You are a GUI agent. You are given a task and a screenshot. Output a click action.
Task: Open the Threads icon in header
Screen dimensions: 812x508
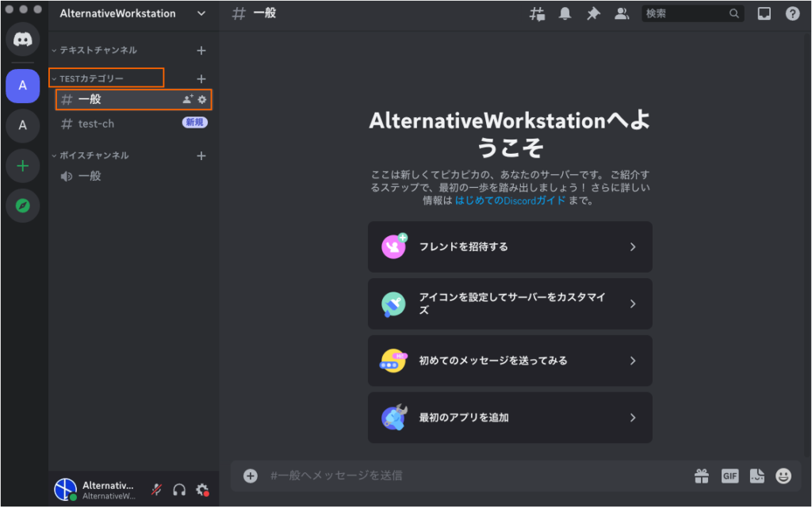(538, 13)
